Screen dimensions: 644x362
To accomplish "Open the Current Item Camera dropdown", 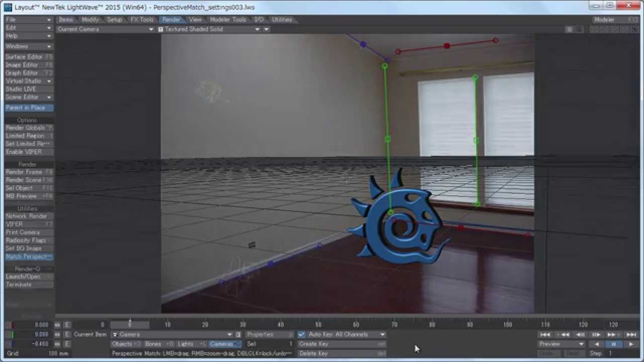I will [x=172, y=334].
